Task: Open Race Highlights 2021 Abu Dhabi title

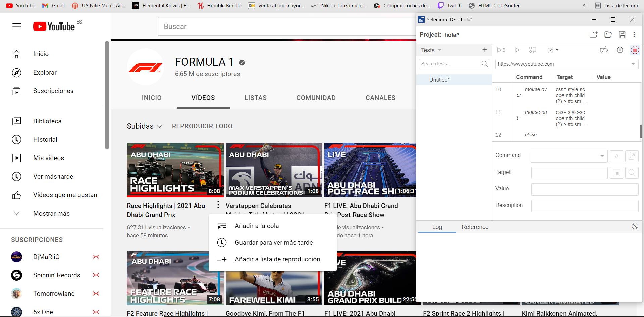Action: [x=166, y=210]
